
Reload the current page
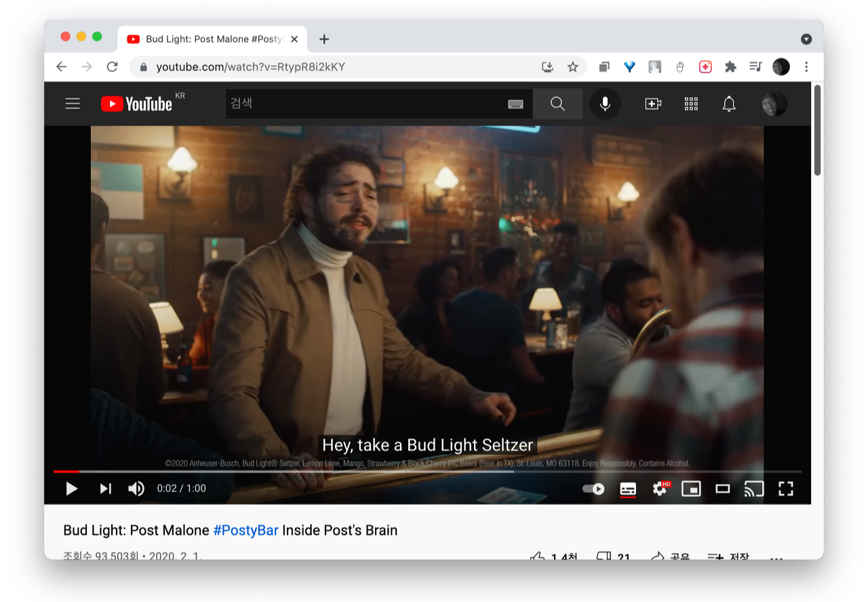click(x=112, y=66)
